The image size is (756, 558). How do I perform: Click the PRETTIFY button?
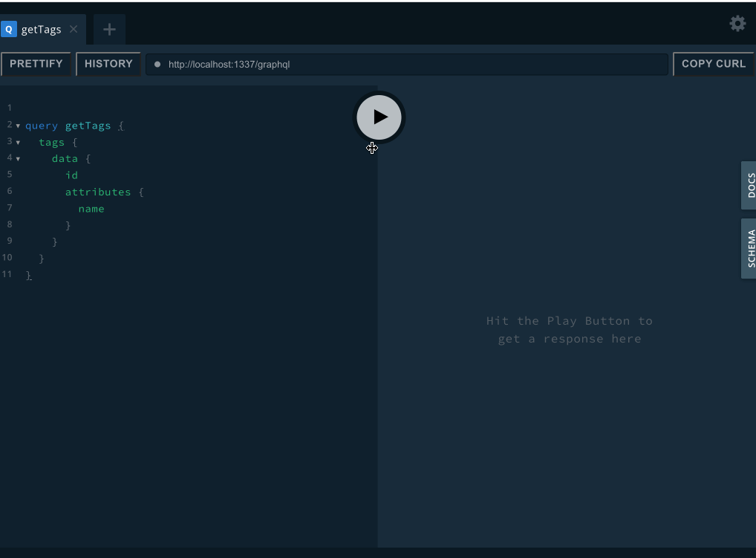[x=36, y=63]
